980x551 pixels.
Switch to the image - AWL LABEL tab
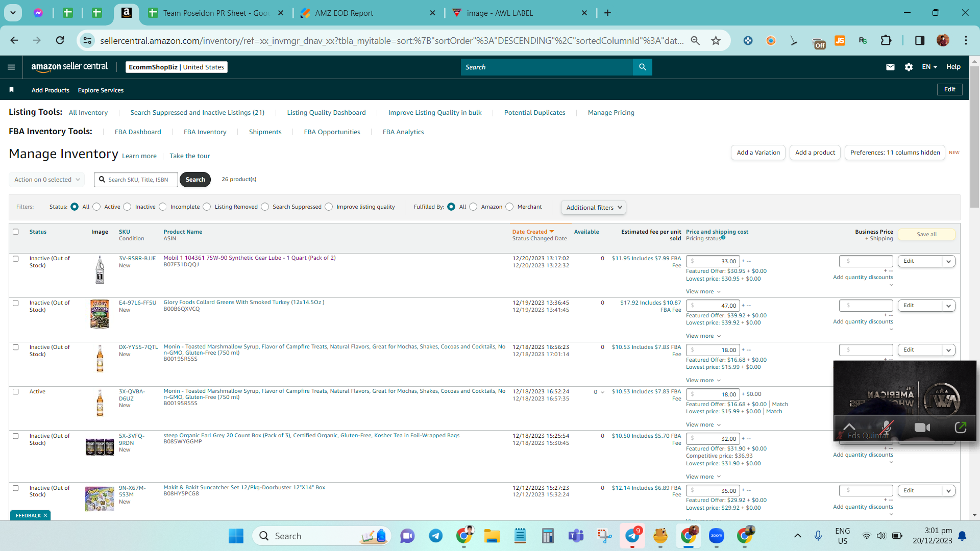pos(520,13)
